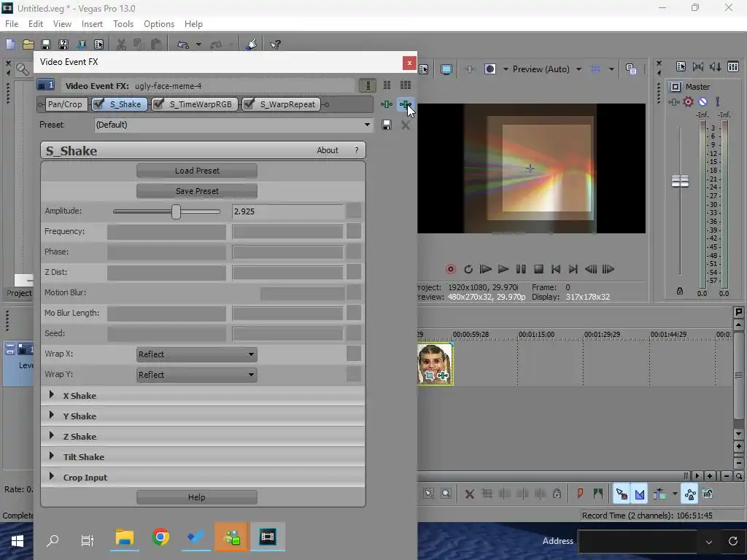Select the S_TimeWarpRGB effect in chain

(201, 104)
